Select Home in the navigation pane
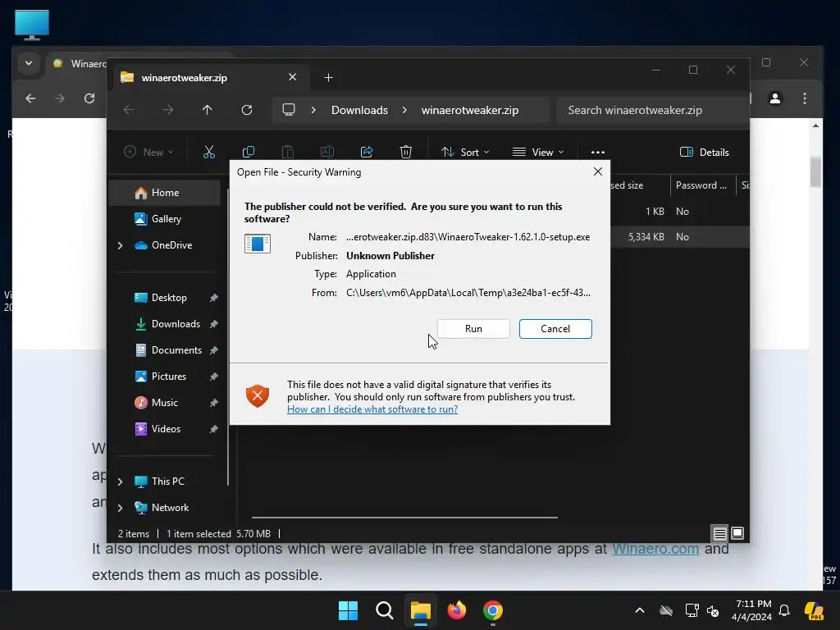 (x=165, y=192)
